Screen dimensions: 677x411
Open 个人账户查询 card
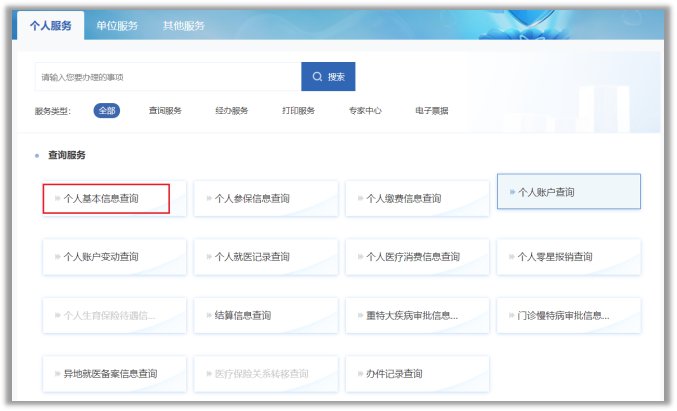568,192
